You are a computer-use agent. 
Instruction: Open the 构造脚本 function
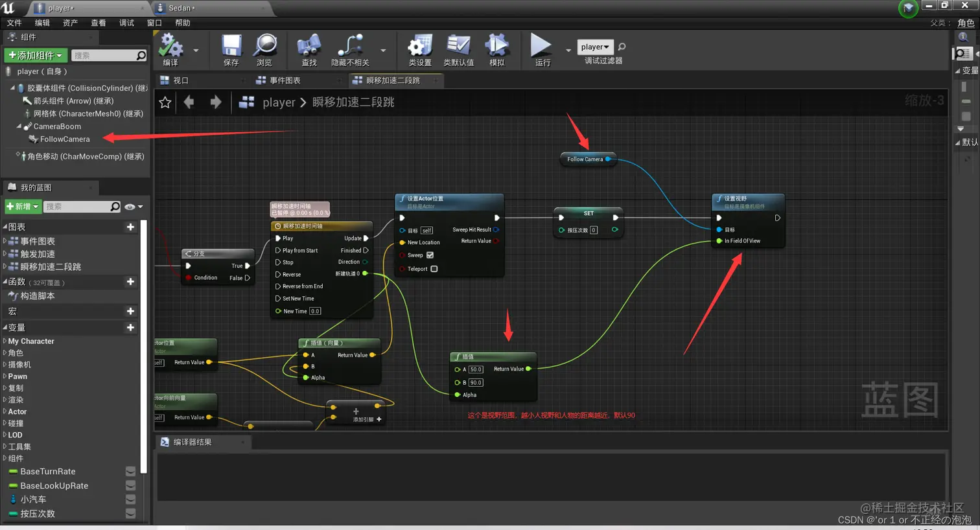pos(38,295)
